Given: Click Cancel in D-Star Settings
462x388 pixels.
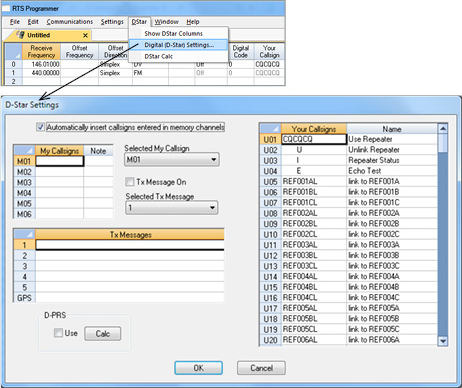Looking at the screenshot, I should click(261, 368).
